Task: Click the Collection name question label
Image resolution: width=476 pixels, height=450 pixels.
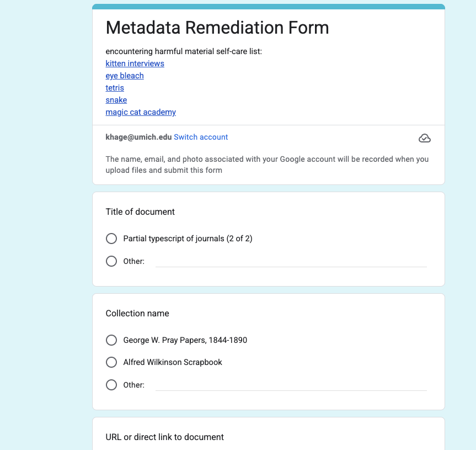Action: pyautogui.click(x=137, y=313)
